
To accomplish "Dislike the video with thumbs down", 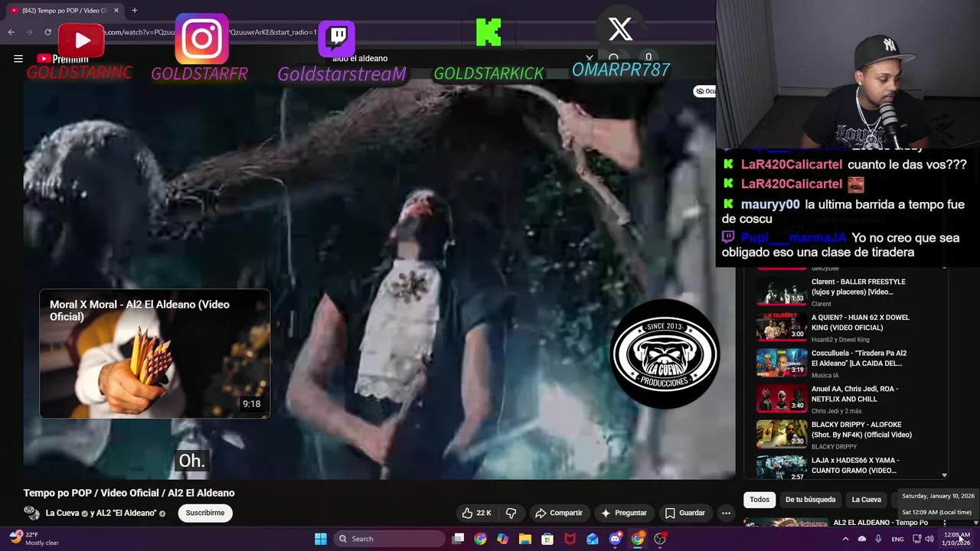I will (x=511, y=513).
